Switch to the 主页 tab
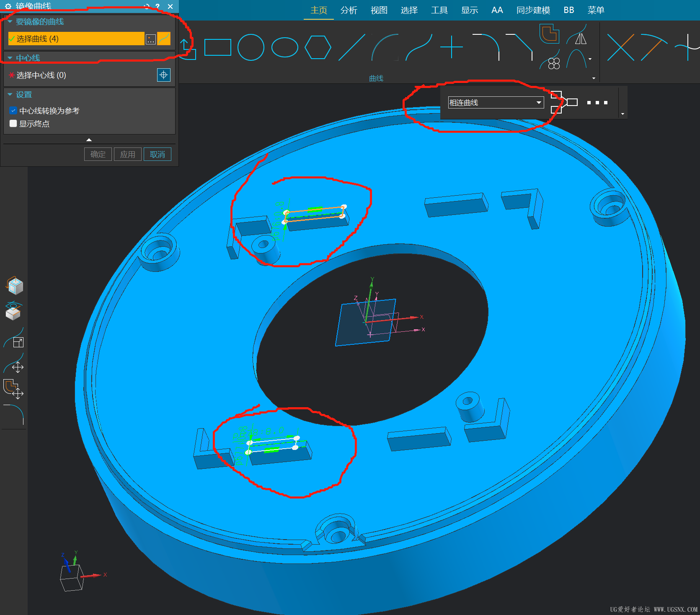This screenshot has width=700, height=615. click(x=319, y=10)
